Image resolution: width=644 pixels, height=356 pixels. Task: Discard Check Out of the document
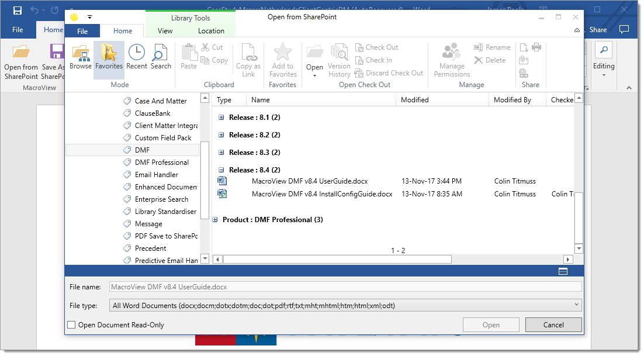click(x=389, y=73)
